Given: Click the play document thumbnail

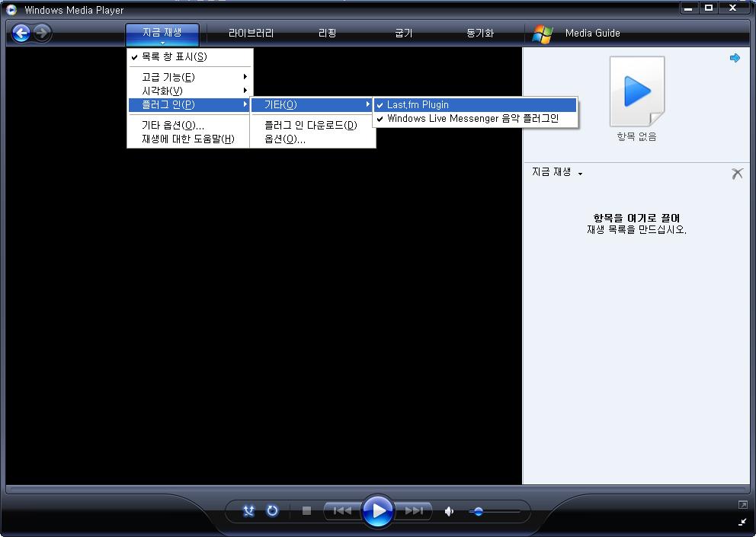Looking at the screenshot, I should click(x=637, y=91).
